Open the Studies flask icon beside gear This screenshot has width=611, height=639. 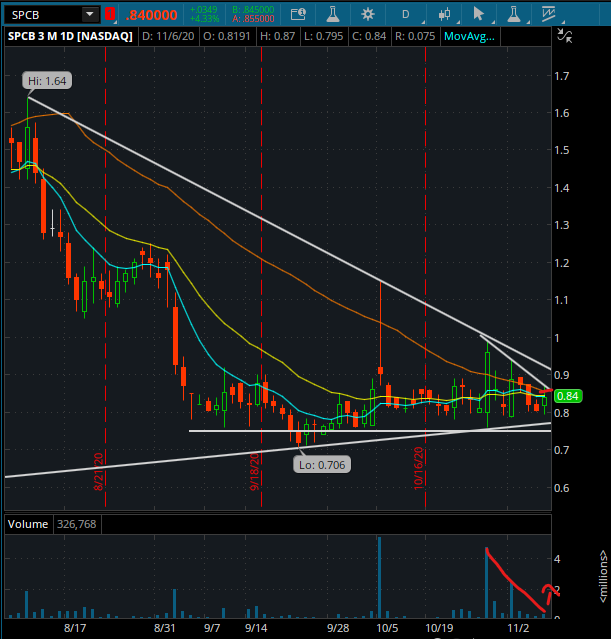point(333,14)
